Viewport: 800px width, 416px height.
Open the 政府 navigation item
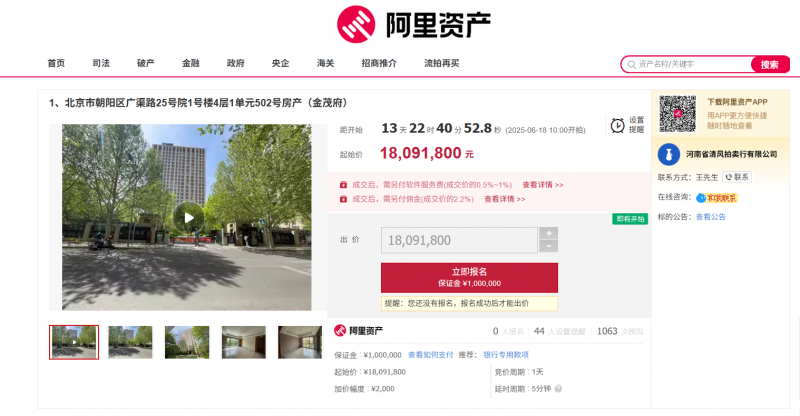[x=236, y=63]
